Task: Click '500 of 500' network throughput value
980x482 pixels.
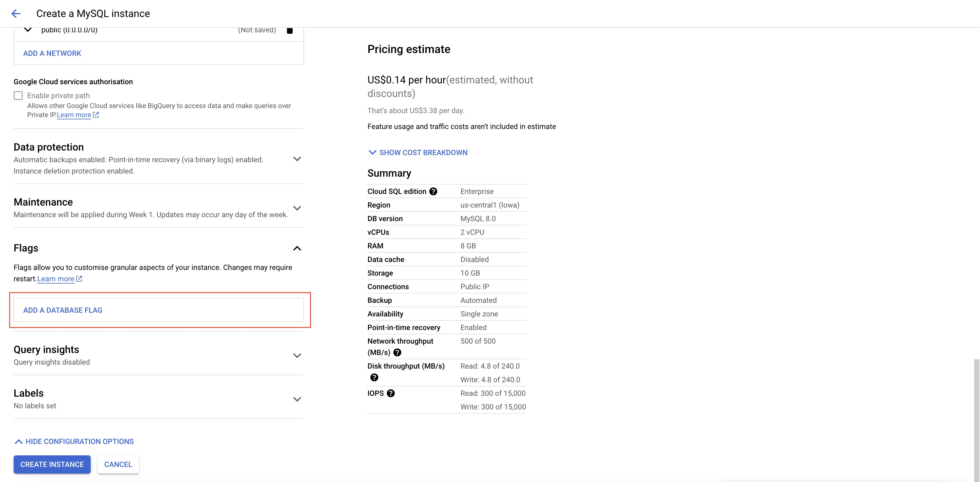Action: point(478,341)
